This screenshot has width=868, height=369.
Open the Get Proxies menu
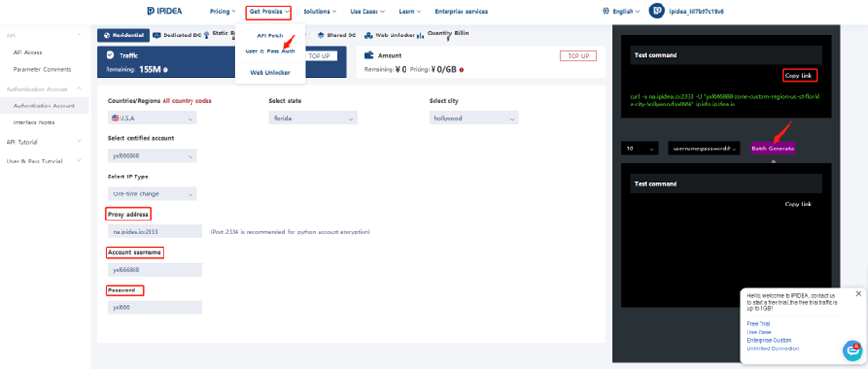pos(268,11)
